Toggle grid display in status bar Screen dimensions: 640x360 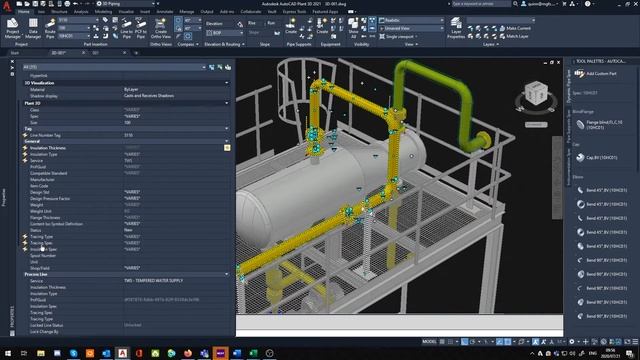442,342
